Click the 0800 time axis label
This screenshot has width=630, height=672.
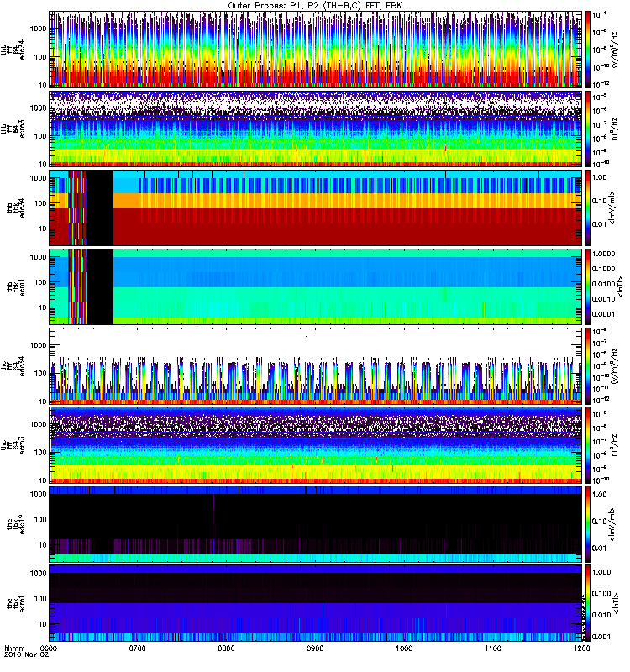pyautogui.click(x=226, y=648)
